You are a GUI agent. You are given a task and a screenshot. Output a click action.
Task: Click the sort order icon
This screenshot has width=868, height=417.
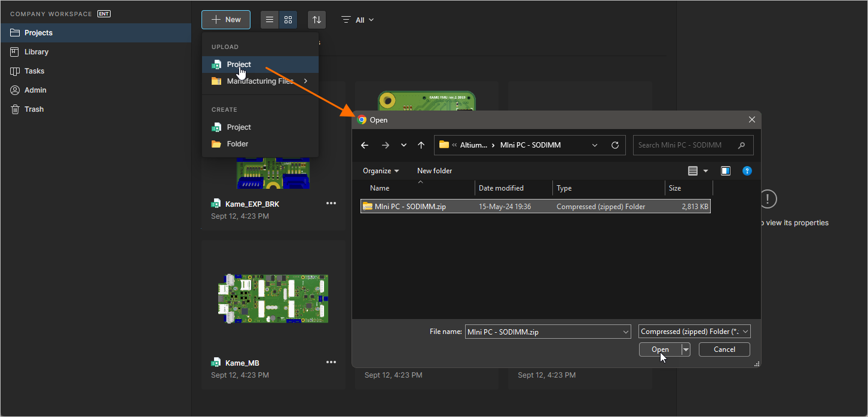click(x=317, y=20)
